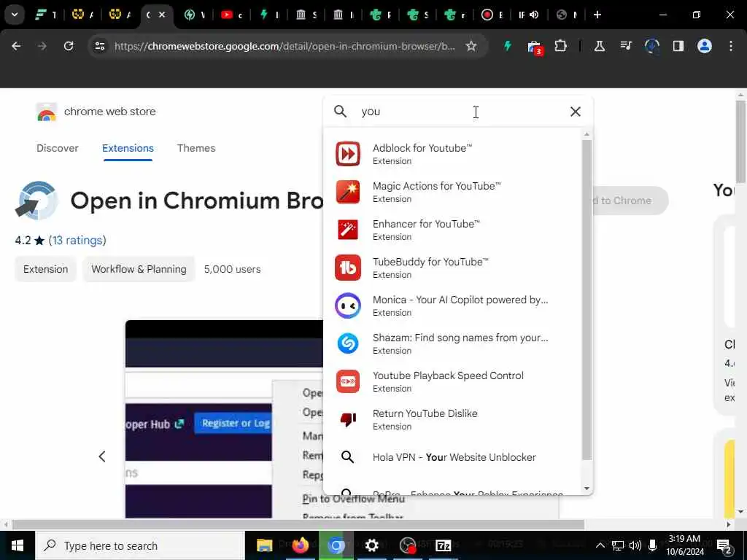Screen dimensions: 747x560
Task: Open the 13 ratings link
Action: tap(77, 240)
